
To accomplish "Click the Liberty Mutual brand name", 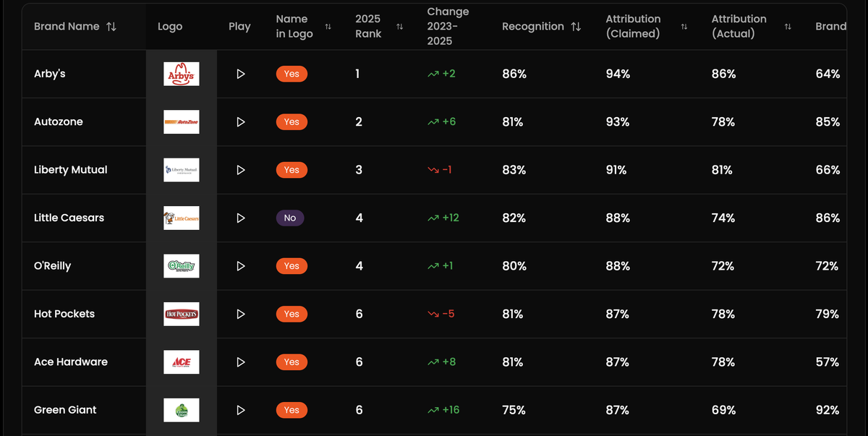I will (x=71, y=170).
